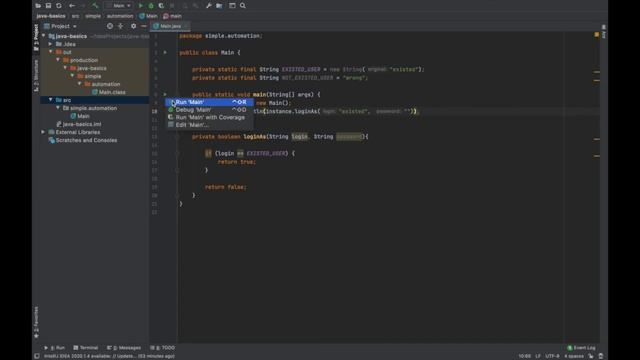Open Settings via wrench icon
The height and width of the screenshot is (360, 640).
(209, 6)
